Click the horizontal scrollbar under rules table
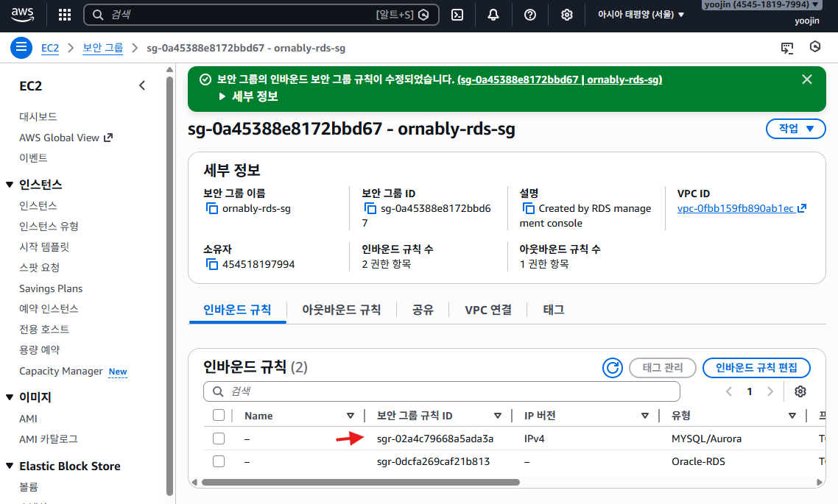Image resolution: width=838 pixels, height=504 pixels. (x=360, y=482)
